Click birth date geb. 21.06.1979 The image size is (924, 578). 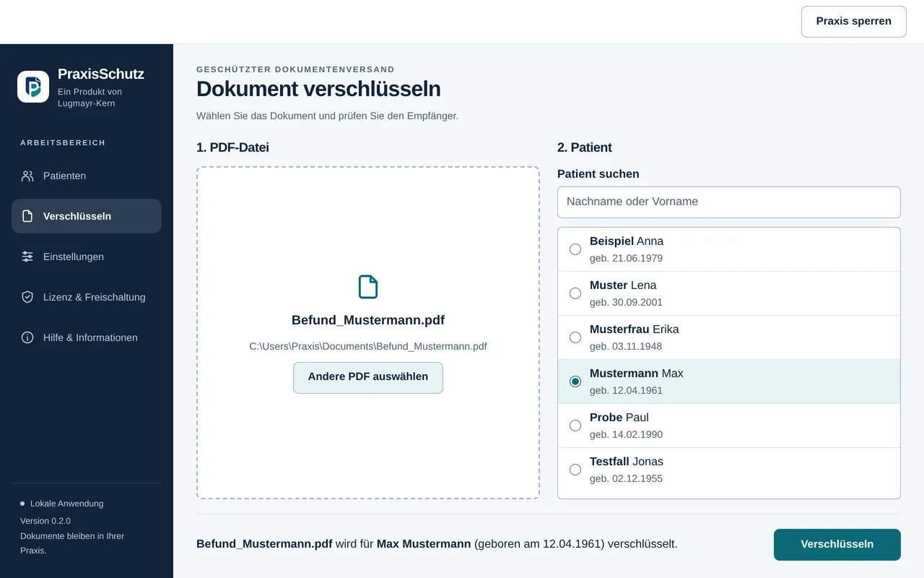[x=626, y=259]
